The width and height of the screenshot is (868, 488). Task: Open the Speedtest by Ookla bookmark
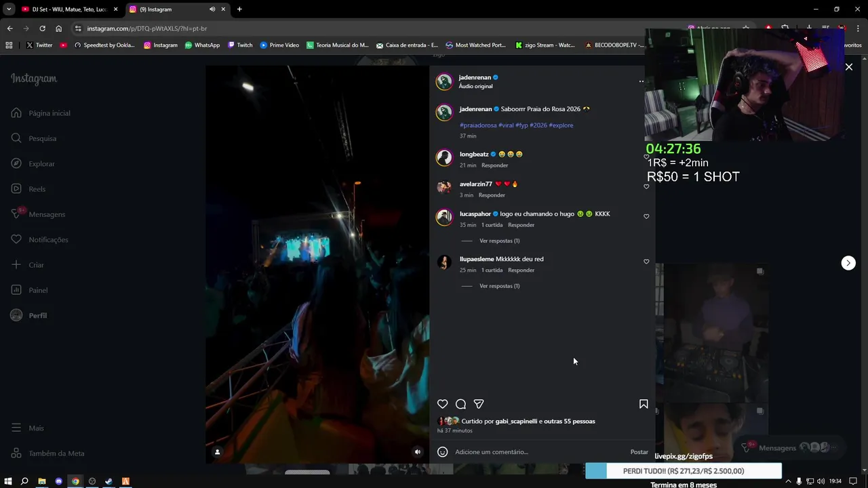pos(104,45)
